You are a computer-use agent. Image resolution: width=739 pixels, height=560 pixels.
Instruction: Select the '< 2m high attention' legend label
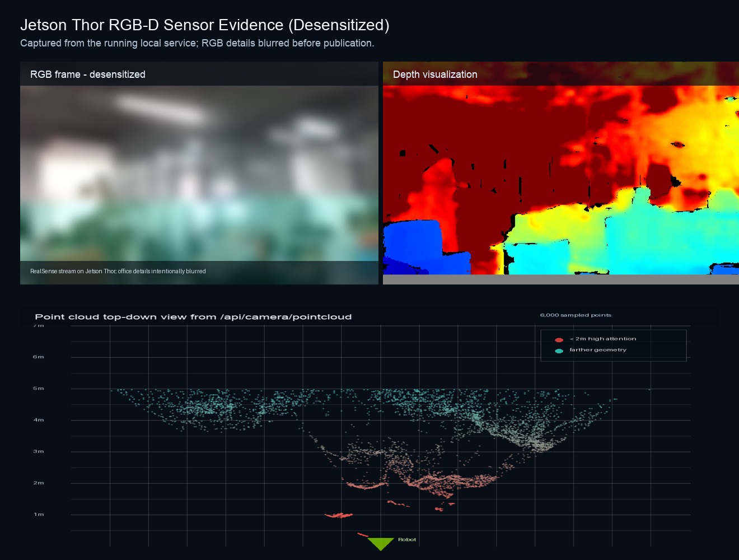[603, 339]
